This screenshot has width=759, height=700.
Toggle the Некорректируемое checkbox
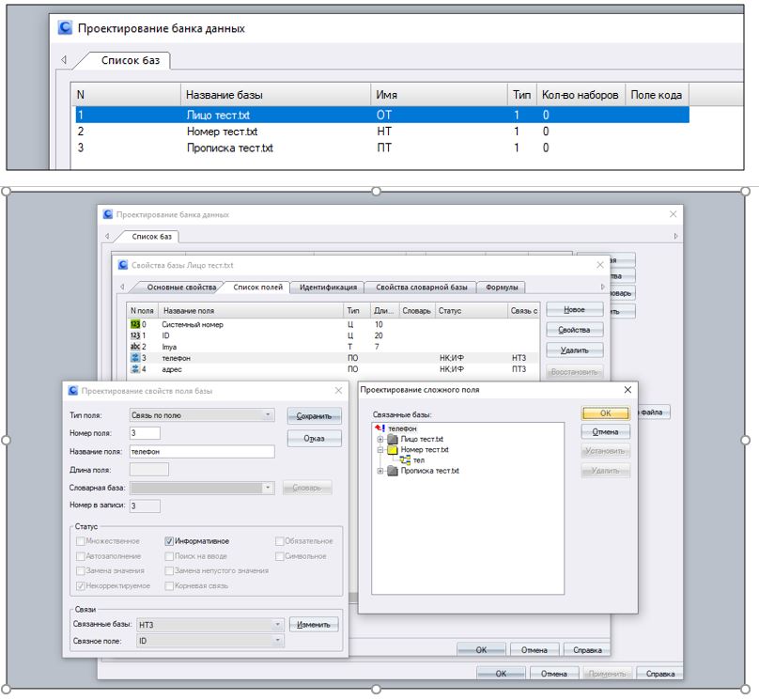[x=81, y=585]
